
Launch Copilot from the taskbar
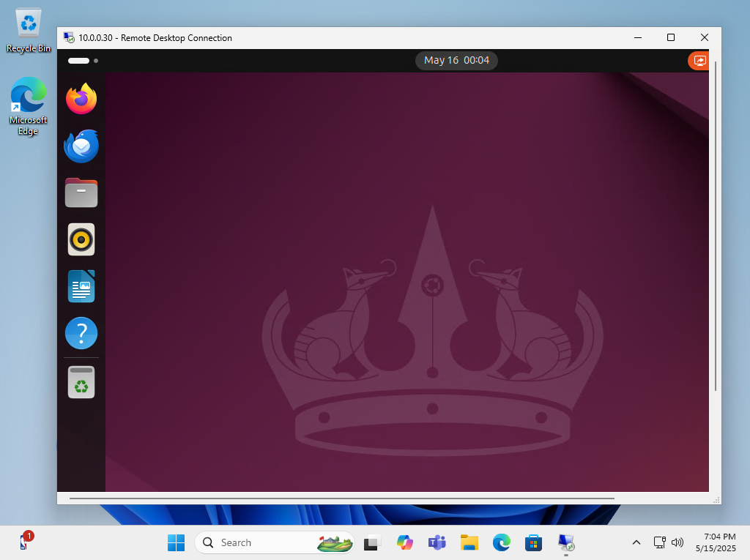[x=404, y=542]
